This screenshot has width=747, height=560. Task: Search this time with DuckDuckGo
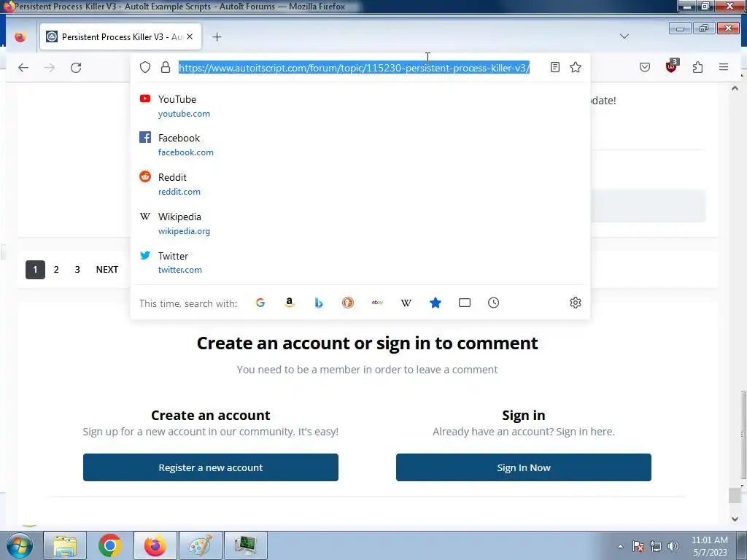coord(348,303)
